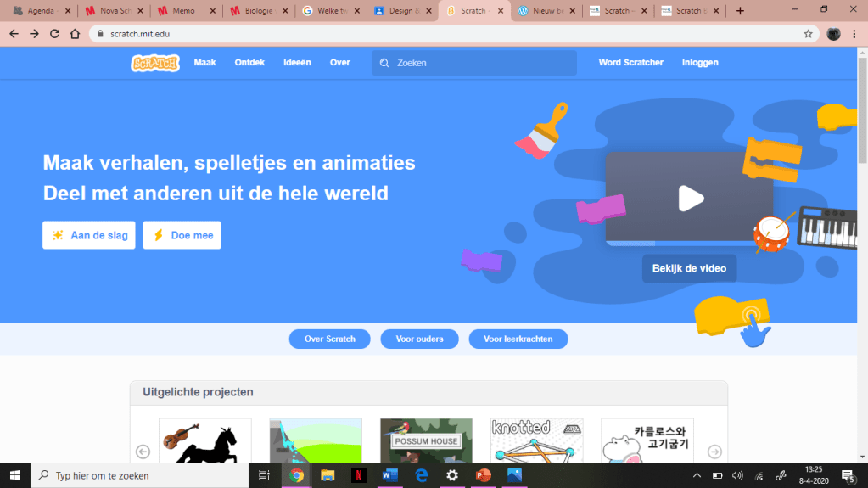Reload the page with the refresh icon
868x488 pixels.
pyautogui.click(x=55, y=34)
